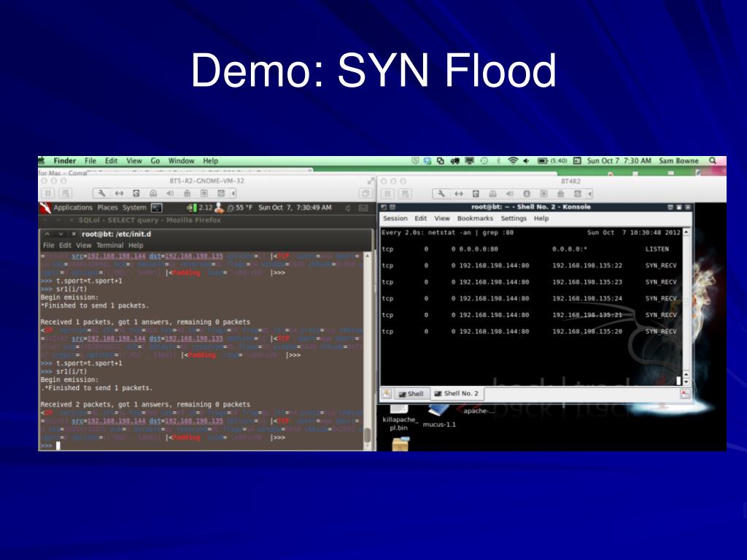747x560 pixels.
Task: Click Unity view button in BT5-R2-GNOME-VM-32 window
Action: pyautogui.click(x=365, y=193)
